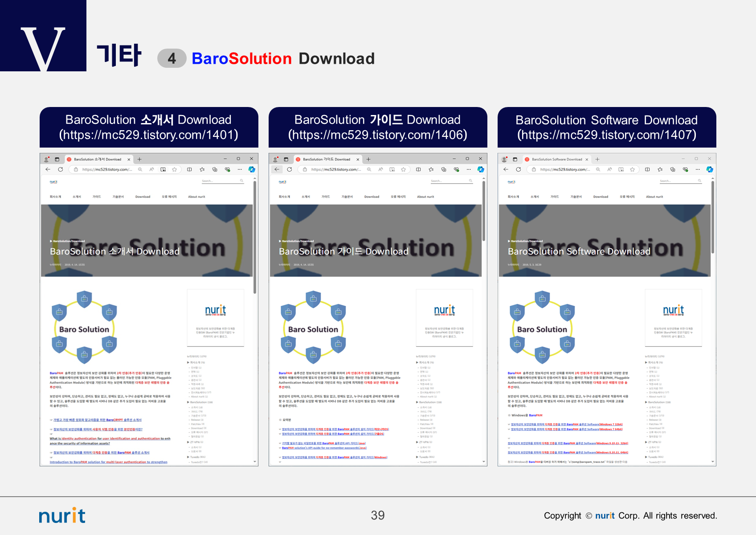
Task: Open Browser essentials in 가이드 Download window
Action: [x=456, y=169]
